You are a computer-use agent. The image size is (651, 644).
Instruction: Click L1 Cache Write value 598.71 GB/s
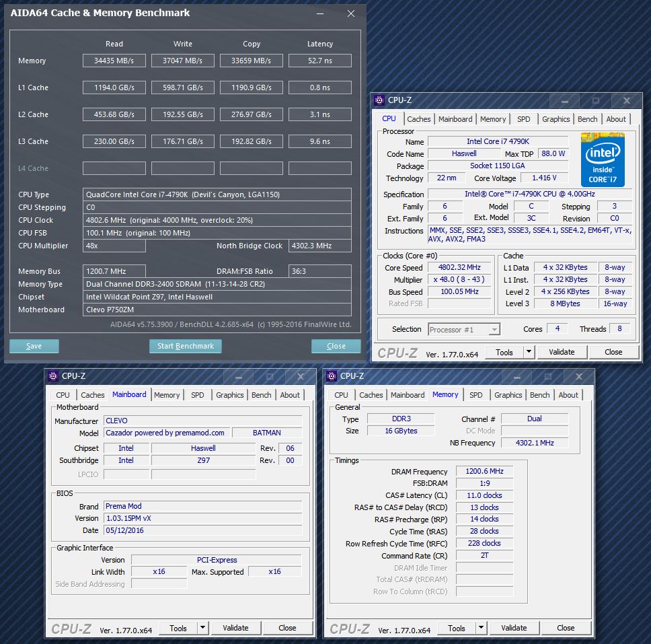click(x=183, y=87)
